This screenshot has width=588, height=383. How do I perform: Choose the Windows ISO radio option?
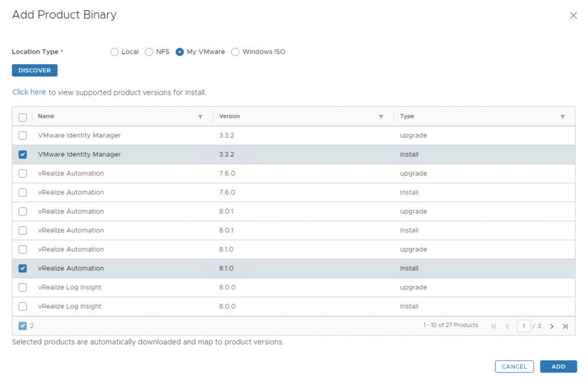[235, 52]
